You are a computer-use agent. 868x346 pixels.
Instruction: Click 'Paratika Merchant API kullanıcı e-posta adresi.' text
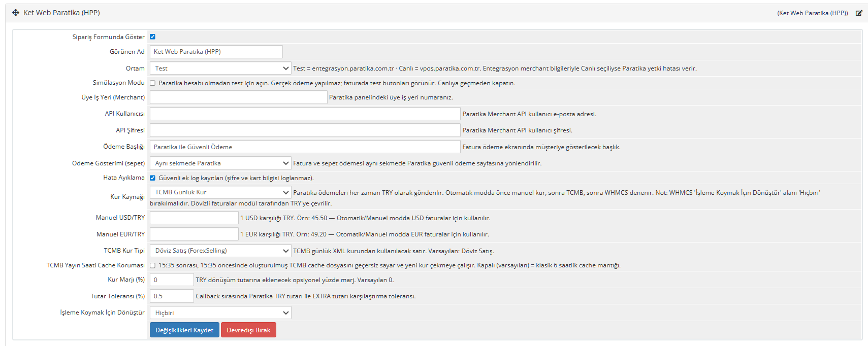coord(529,114)
